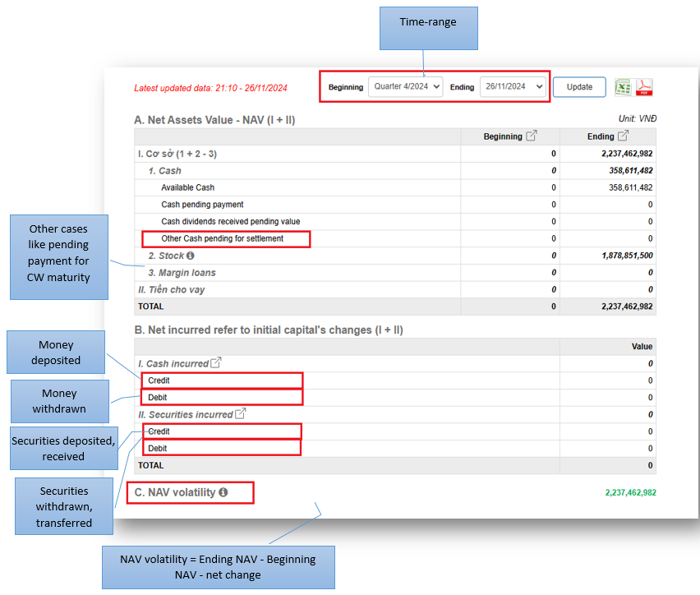Screen dimensions: 700x595
Task: Click Credit row under Securities incurred
Action: 159,431
